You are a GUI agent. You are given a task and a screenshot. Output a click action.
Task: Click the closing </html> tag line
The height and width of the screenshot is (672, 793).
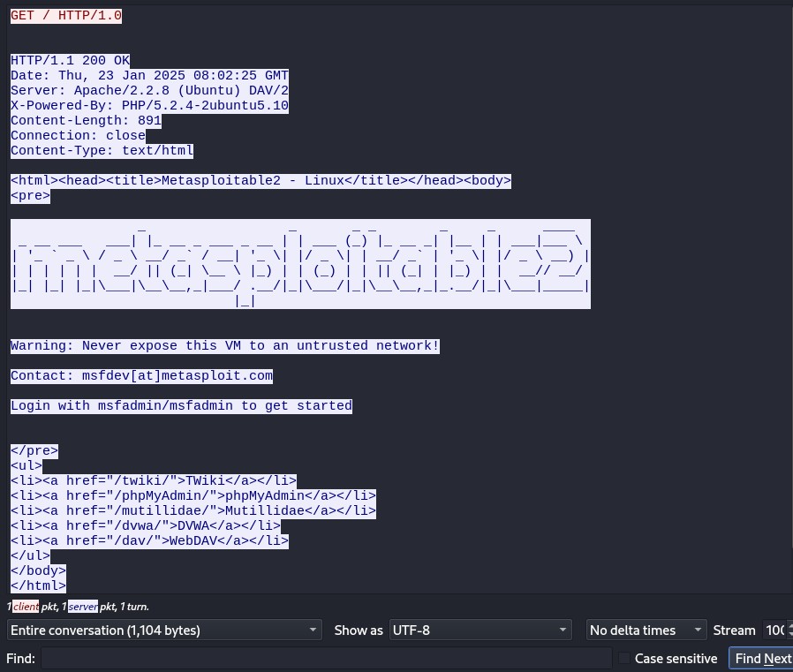tap(39, 585)
